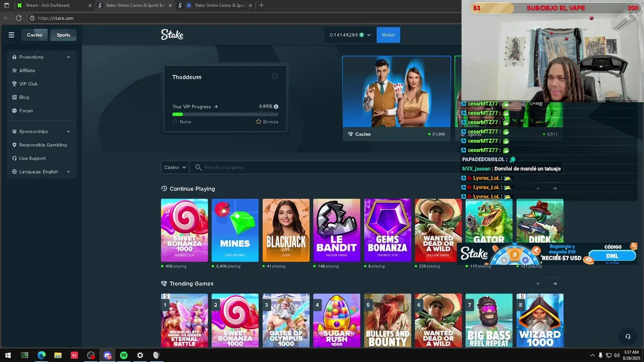Open OBS Studio from taskbar

point(91,355)
